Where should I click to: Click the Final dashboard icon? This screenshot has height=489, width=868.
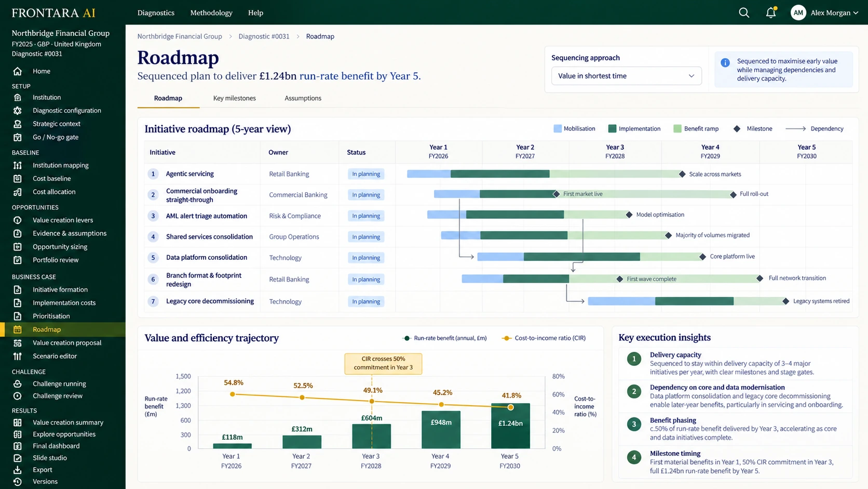tap(18, 446)
